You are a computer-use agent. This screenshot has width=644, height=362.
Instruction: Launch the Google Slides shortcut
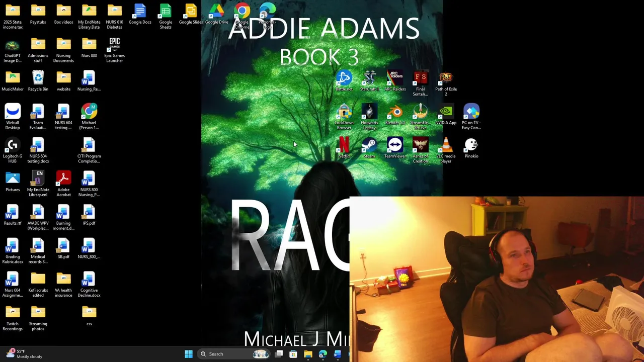191,14
